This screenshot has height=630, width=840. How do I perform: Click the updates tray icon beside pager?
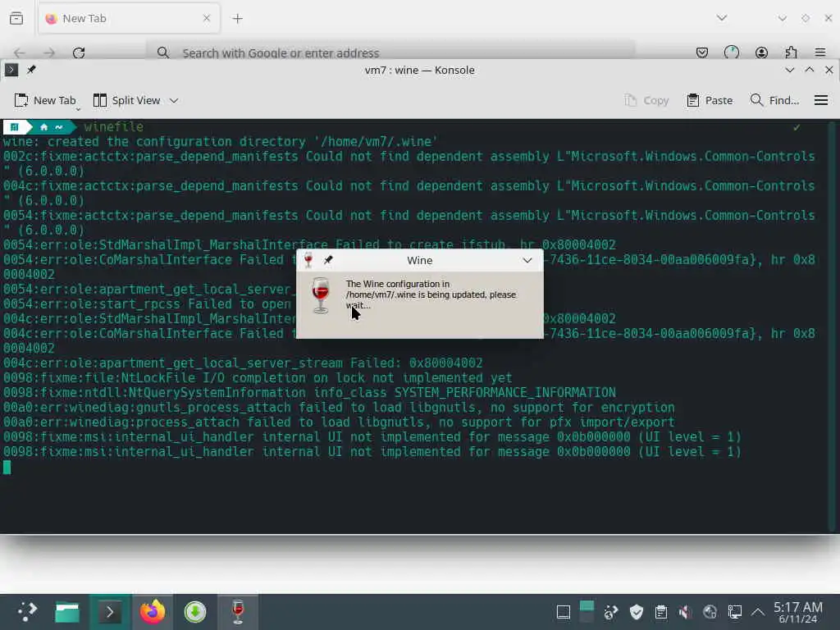coord(611,612)
